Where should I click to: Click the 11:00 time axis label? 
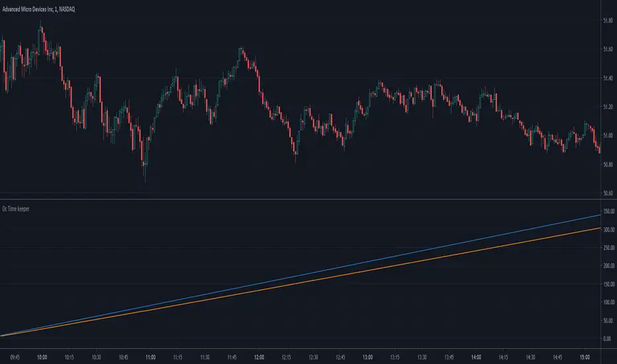click(x=150, y=357)
